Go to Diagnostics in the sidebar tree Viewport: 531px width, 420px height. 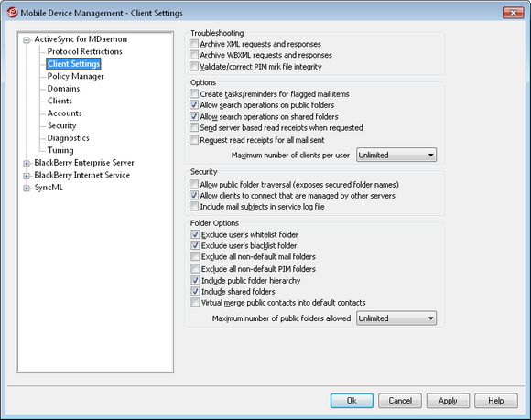coord(68,138)
